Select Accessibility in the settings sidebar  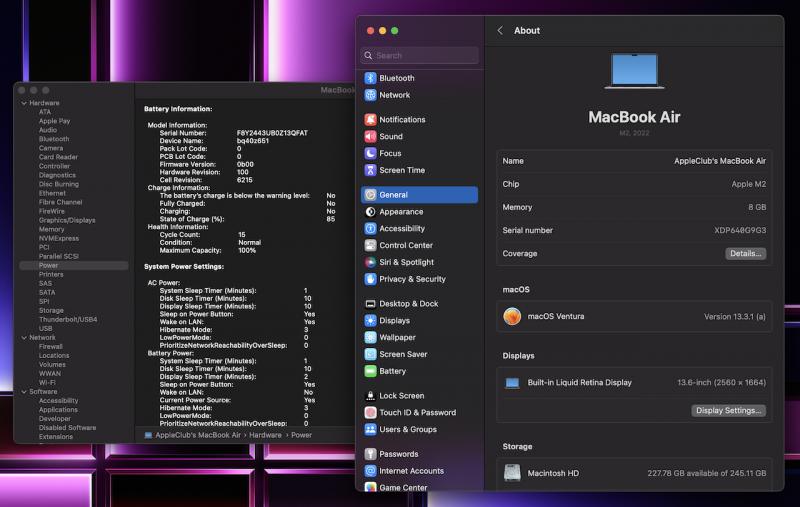pos(401,229)
